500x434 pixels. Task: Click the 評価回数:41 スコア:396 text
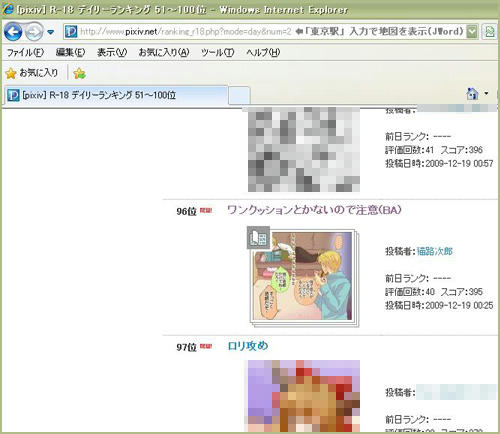tap(434, 150)
